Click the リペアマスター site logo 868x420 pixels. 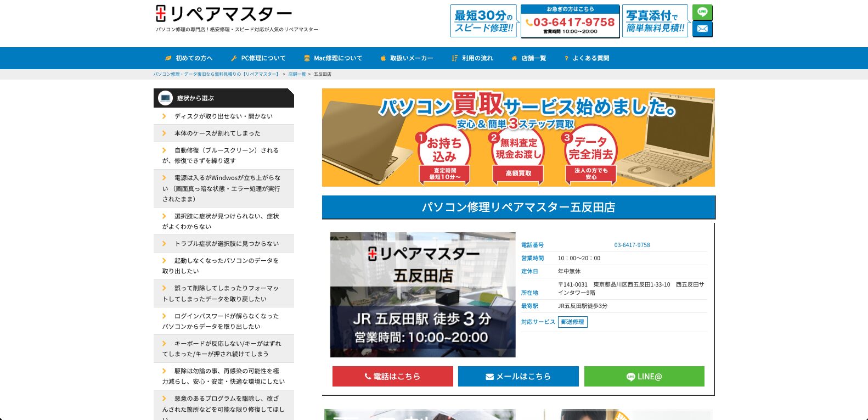223,14
